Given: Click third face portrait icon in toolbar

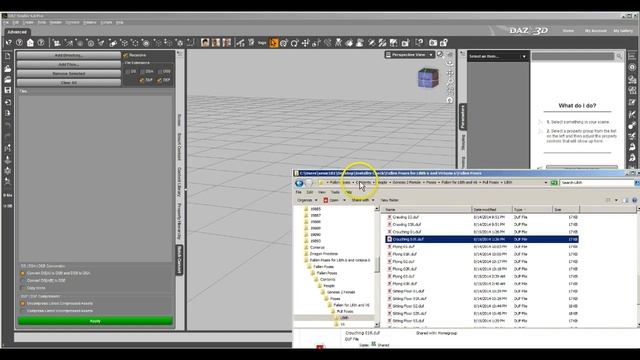Looking at the screenshot, I should pos(227,42).
